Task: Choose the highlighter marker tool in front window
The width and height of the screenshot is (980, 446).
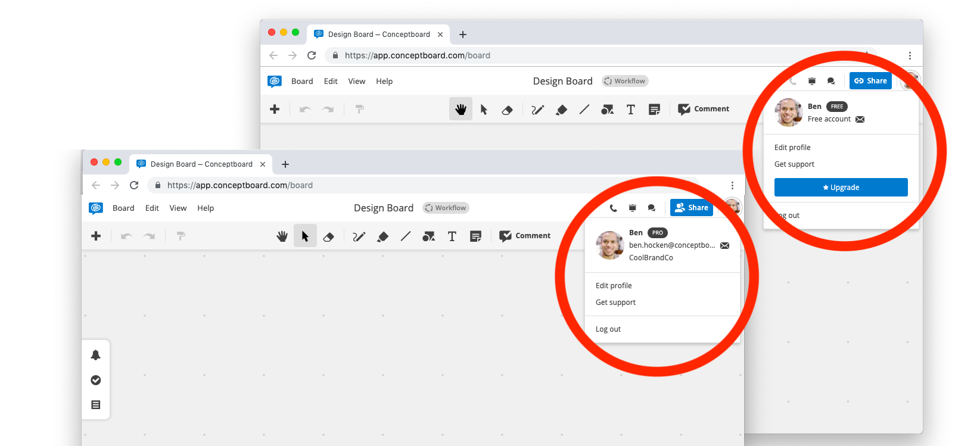Action: [382, 236]
